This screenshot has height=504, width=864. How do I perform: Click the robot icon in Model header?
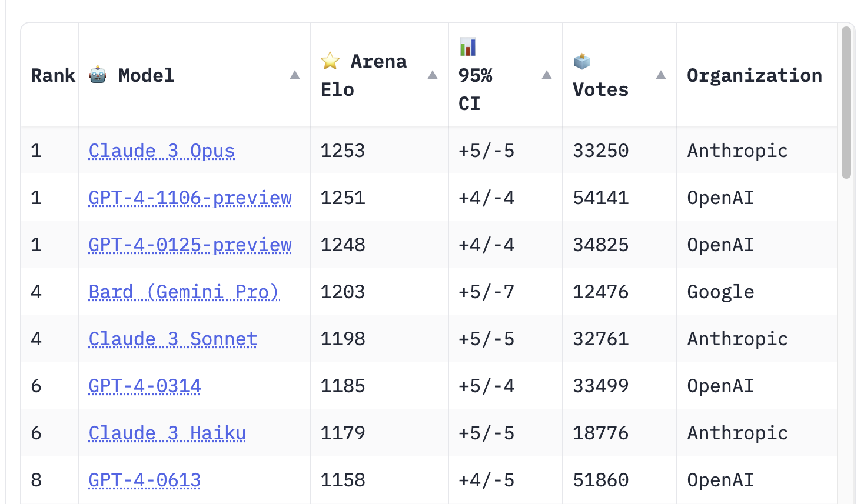(98, 75)
